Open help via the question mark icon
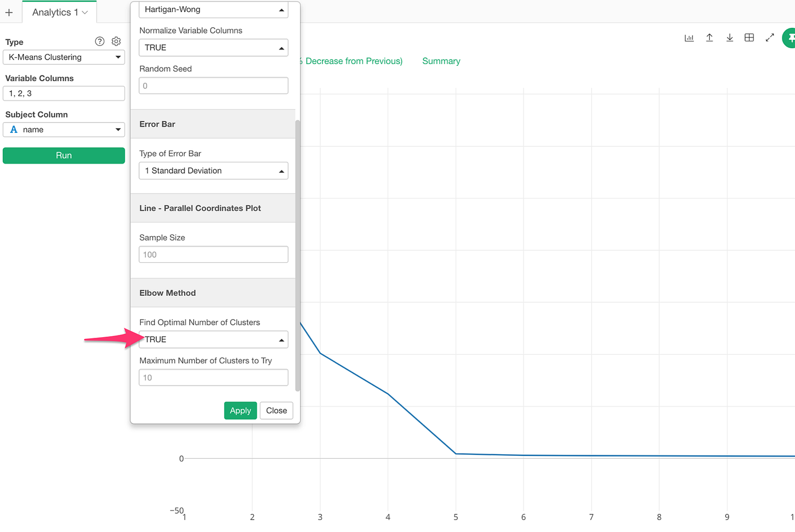The height and width of the screenshot is (532, 795). (99, 41)
